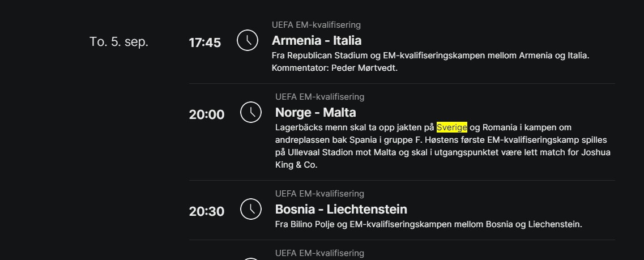Screen dimensions: 644x260
Task: Click the bottom partially visible UEFA EM-kvalifisering label
Action: (319, 253)
